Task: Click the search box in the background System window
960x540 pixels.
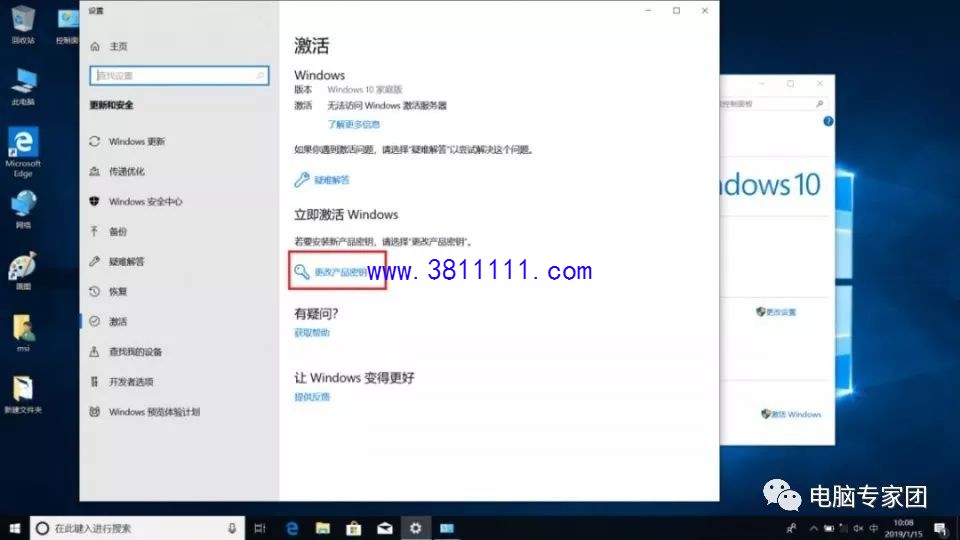Action: click(x=774, y=104)
